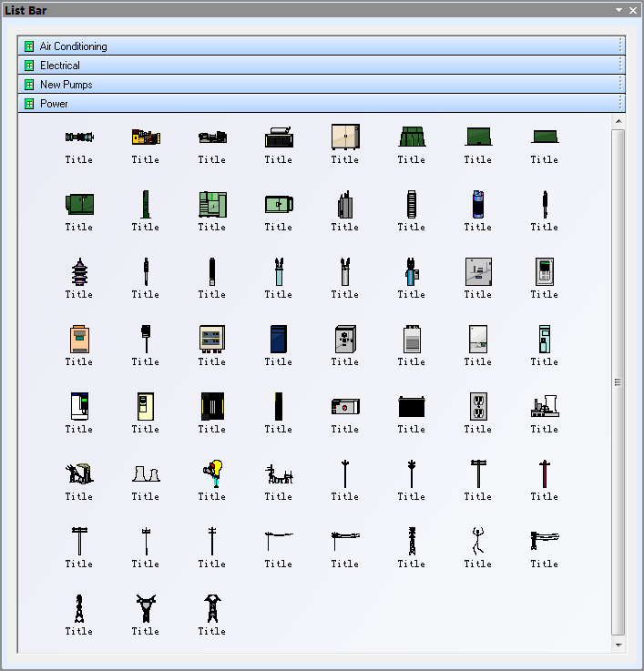
Task: Select the yellow generator icon
Action: (x=145, y=137)
